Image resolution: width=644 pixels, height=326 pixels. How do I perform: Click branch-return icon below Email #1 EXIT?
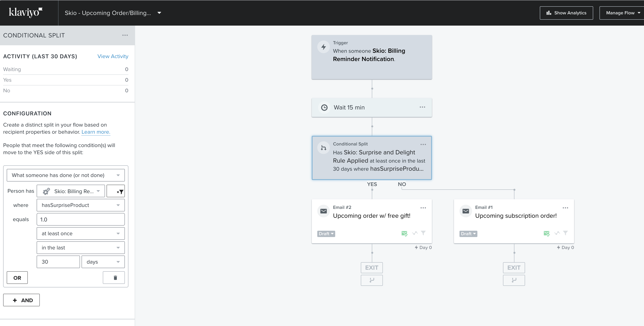pos(514,280)
